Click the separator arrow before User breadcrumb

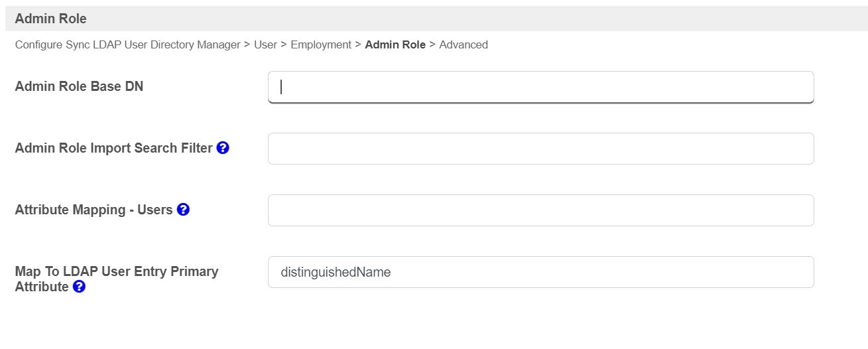pyautogui.click(x=247, y=45)
